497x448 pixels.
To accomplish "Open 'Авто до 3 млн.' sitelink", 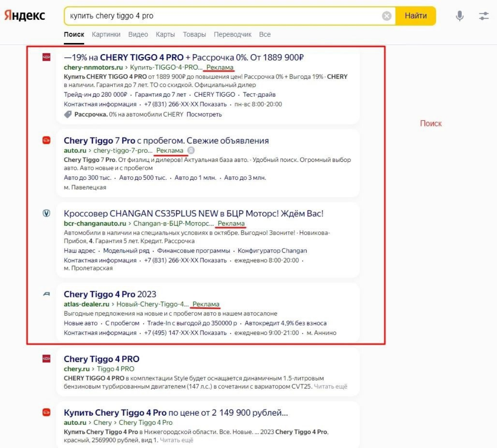I will coord(245,178).
